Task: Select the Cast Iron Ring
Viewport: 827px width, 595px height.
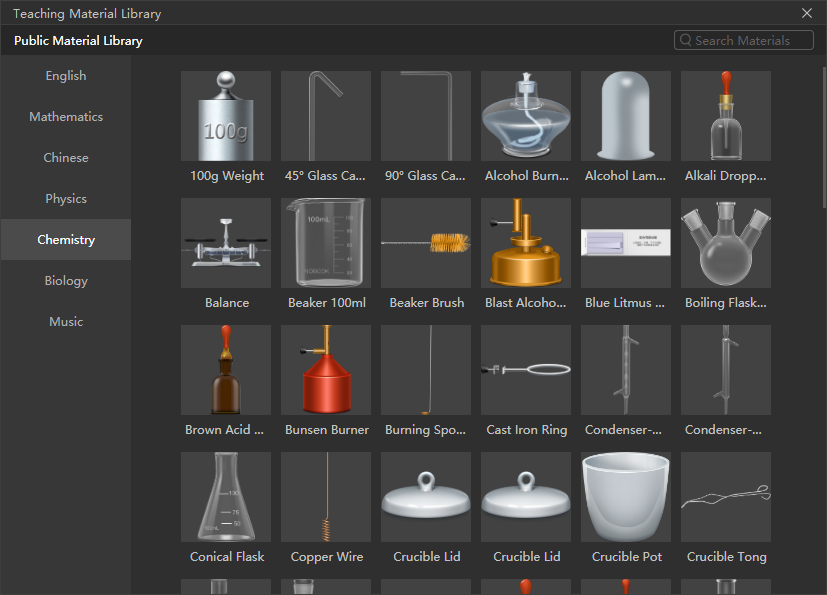Action: click(526, 370)
